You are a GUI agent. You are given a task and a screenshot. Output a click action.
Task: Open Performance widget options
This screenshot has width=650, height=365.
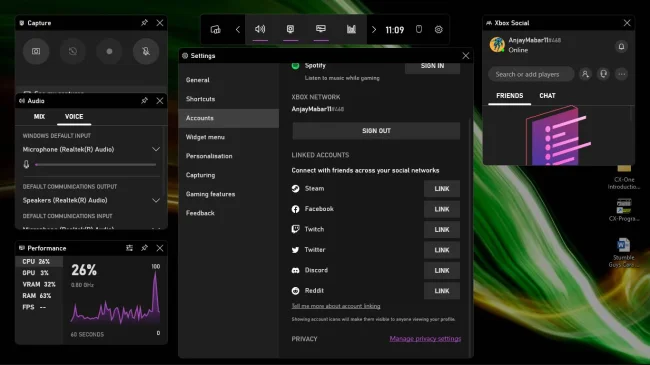129,248
